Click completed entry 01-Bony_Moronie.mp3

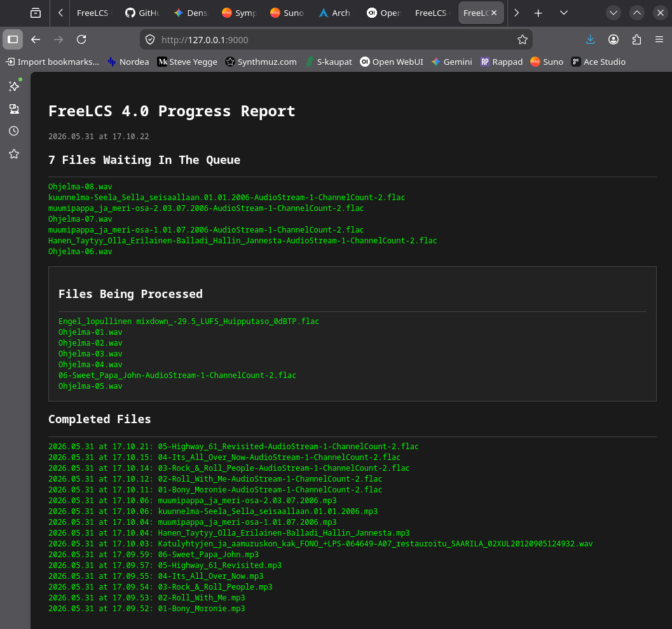pyautogui.click(x=147, y=609)
